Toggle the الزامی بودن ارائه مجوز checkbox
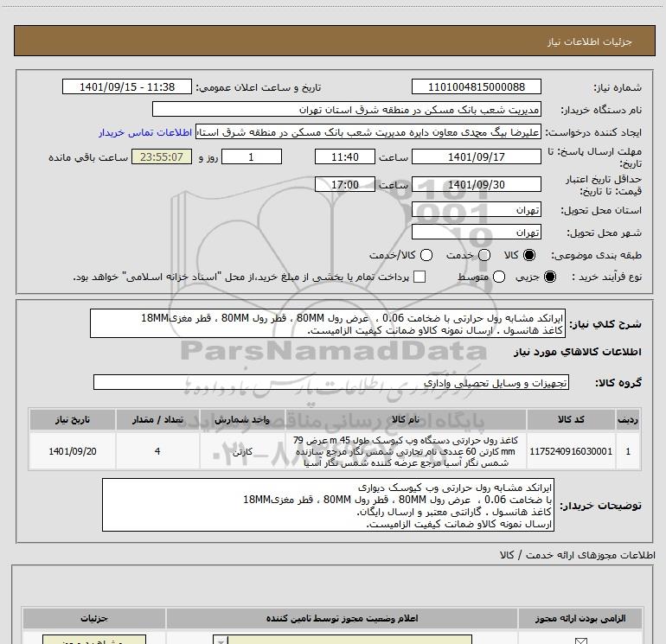Image resolution: width=666 pixels, height=644 pixels. (580, 641)
